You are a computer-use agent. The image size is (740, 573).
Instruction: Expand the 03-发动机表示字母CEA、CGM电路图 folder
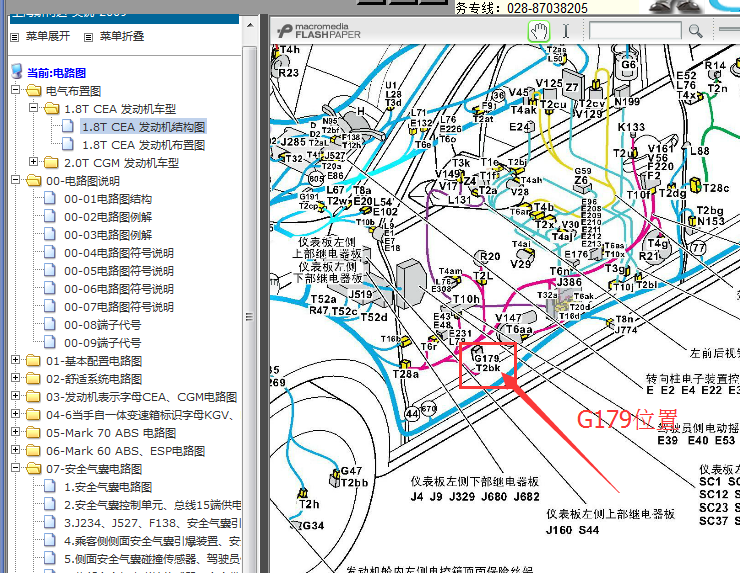[x=15, y=396]
